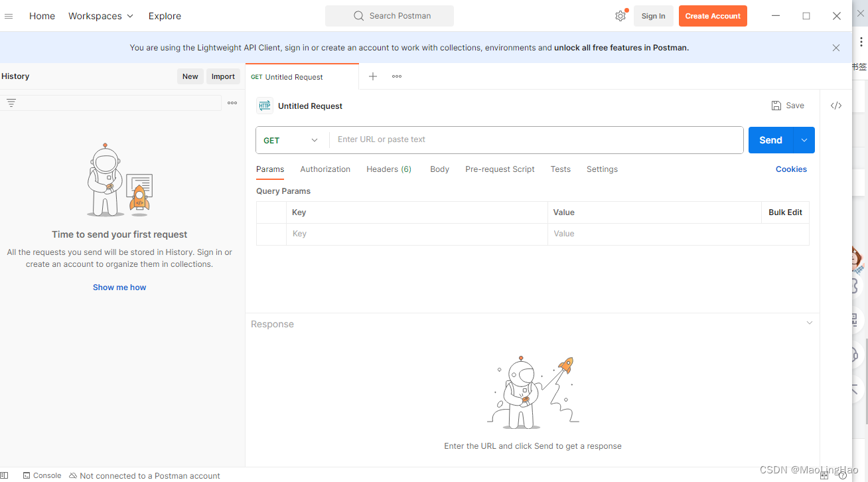Collapse the Response pane chevron
Screen dimensions: 868x482
810,323
